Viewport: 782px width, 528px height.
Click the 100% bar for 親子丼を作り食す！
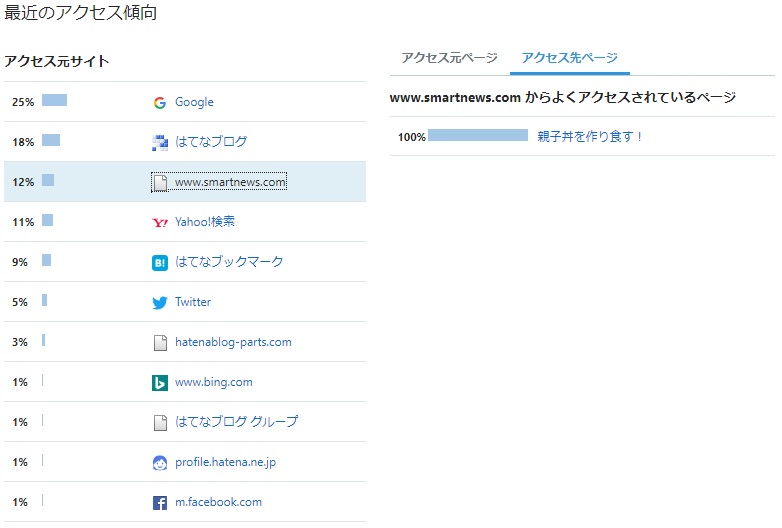tap(478, 135)
